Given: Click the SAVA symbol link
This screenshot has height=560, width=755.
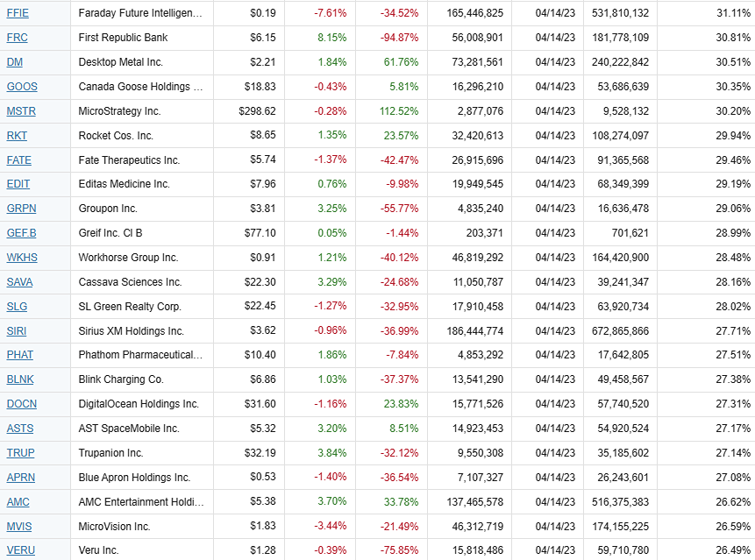Looking at the screenshot, I should point(19,282).
